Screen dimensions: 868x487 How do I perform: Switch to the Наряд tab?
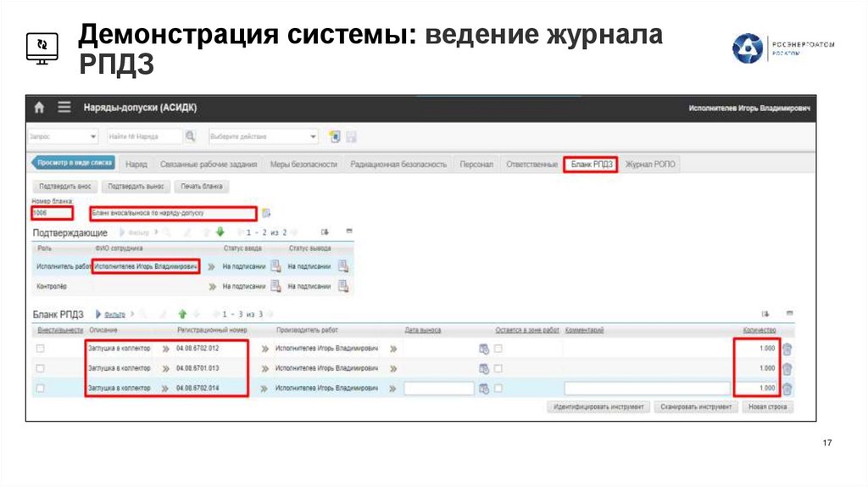(136, 164)
